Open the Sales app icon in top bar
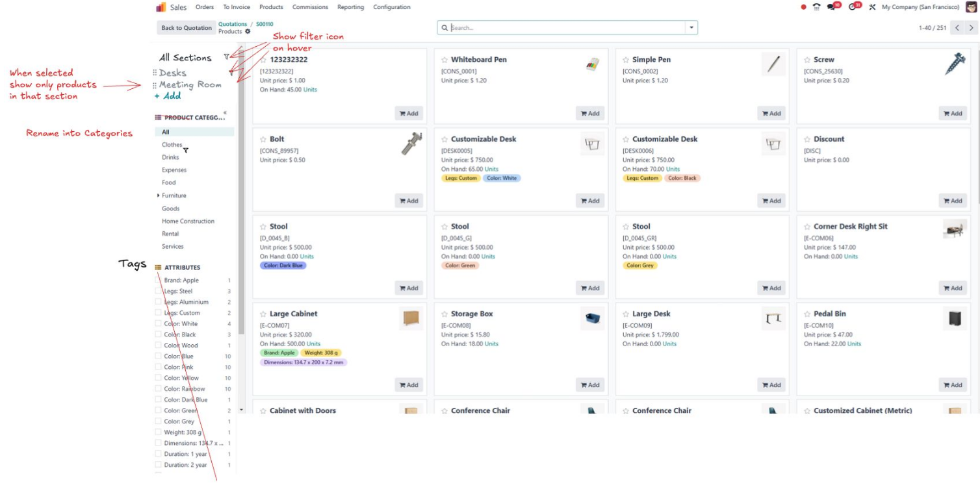 [159, 7]
